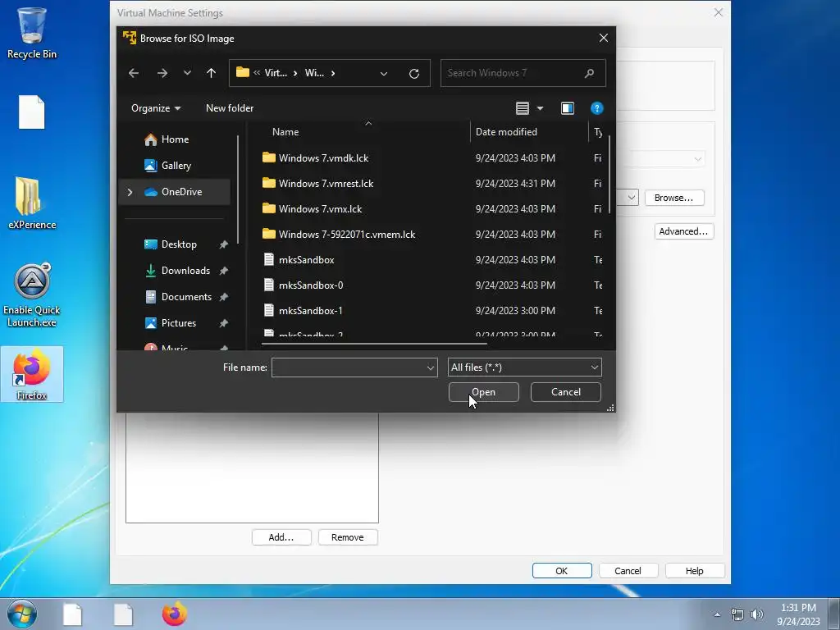840x630 pixels.
Task: Click the Open button
Action: point(483,392)
